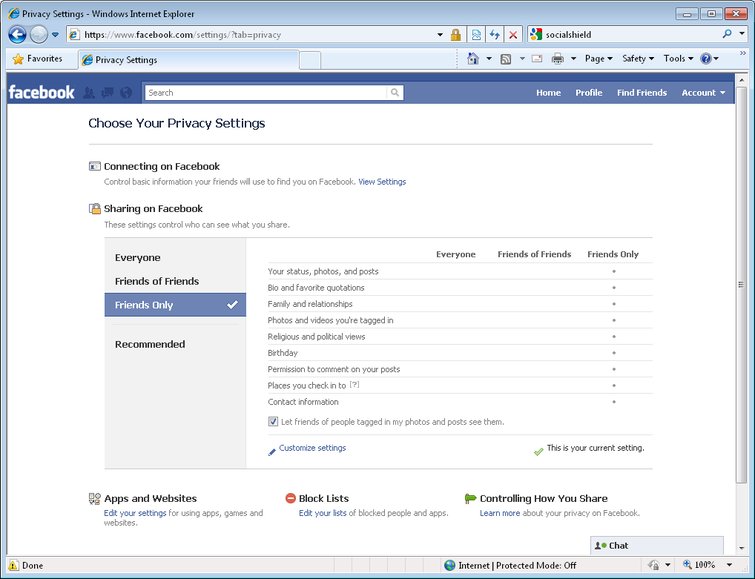Click Contact information row text

click(303, 402)
